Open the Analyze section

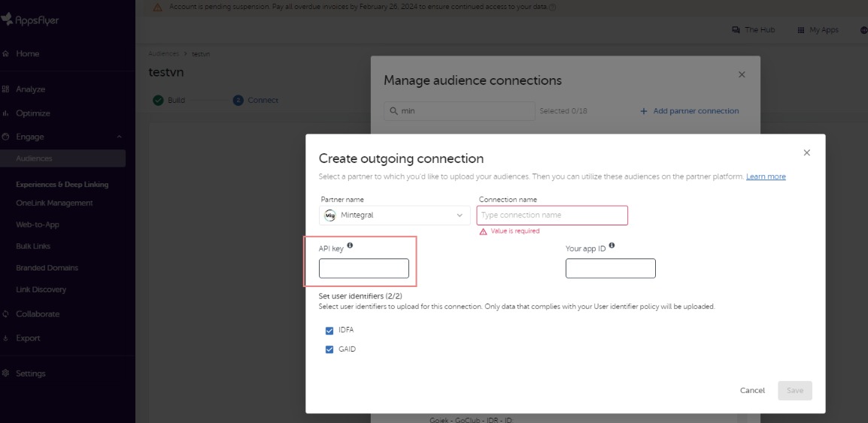tap(30, 89)
